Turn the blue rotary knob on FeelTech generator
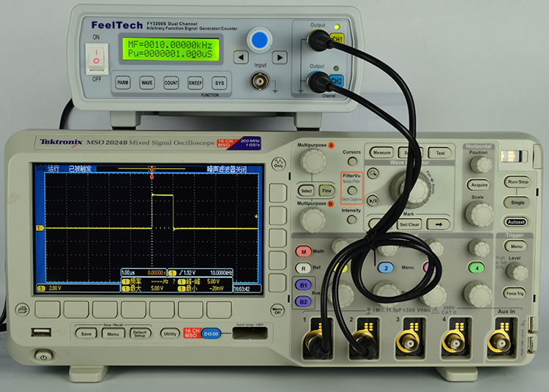The height and width of the screenshot is (392, 549). pos(259,39)
